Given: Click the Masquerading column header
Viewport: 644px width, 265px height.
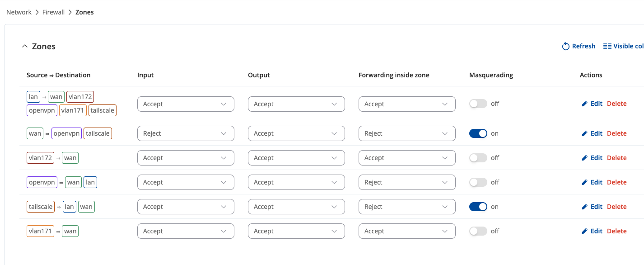Looking at the screenshot, I should 491,75.
